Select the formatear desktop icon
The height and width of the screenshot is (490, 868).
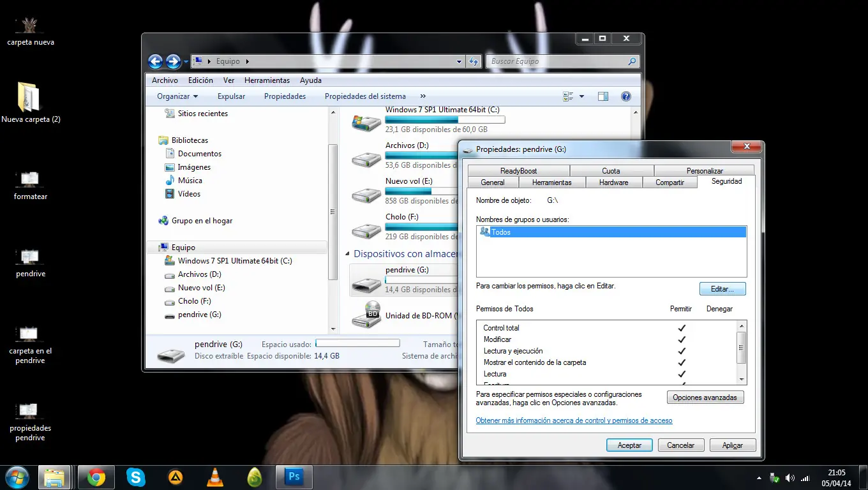coord(30,179)
